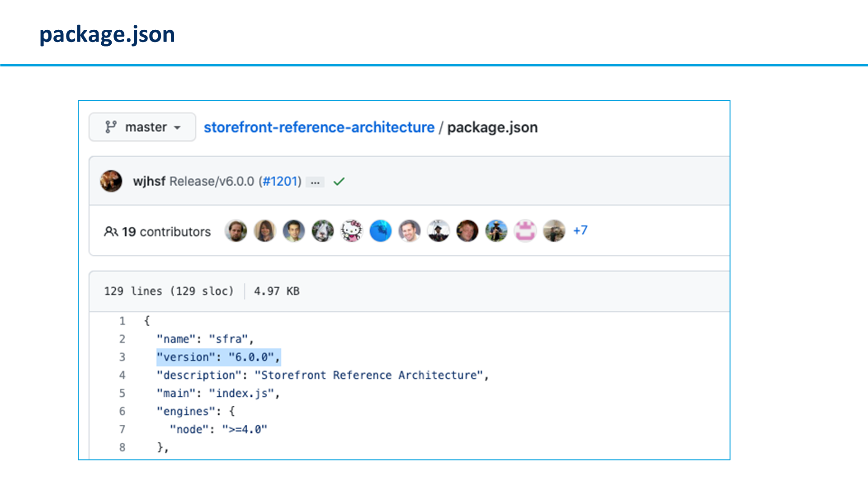Click the Hello Kitty contributor avatar
Screen dimensions: 868x488
point(352,231)
